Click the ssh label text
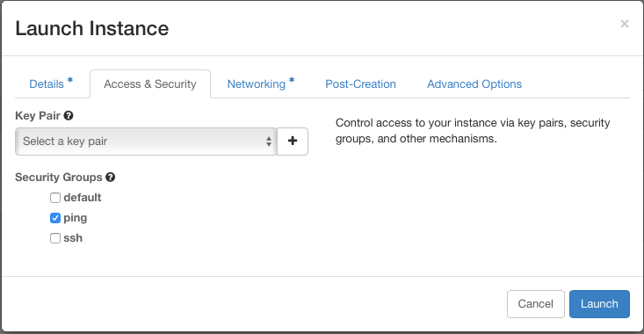 (x=73, y=238)
